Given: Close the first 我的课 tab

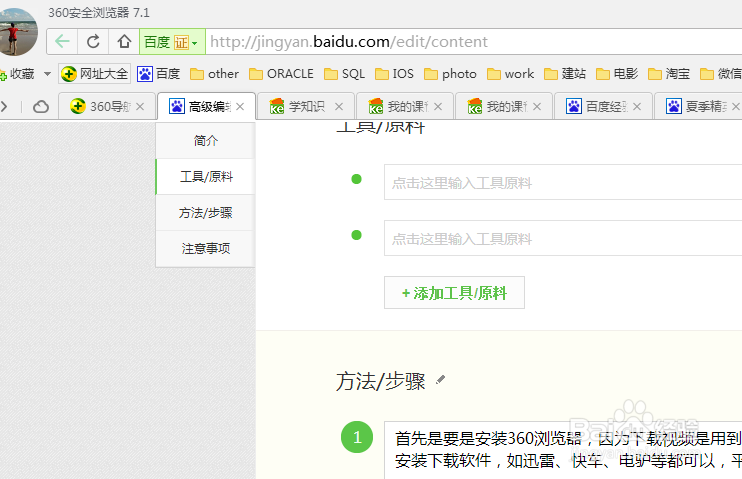Looking at the screenshot, I should click(438, 107).
